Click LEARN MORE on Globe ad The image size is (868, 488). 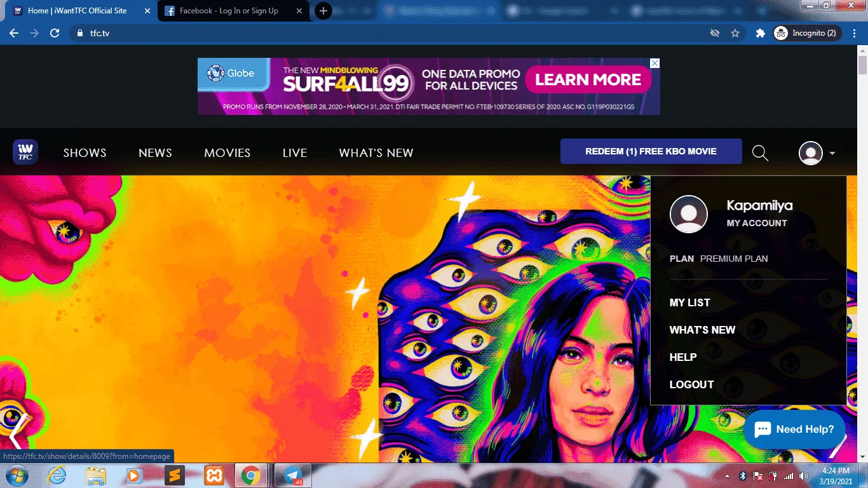coord(588,80)
